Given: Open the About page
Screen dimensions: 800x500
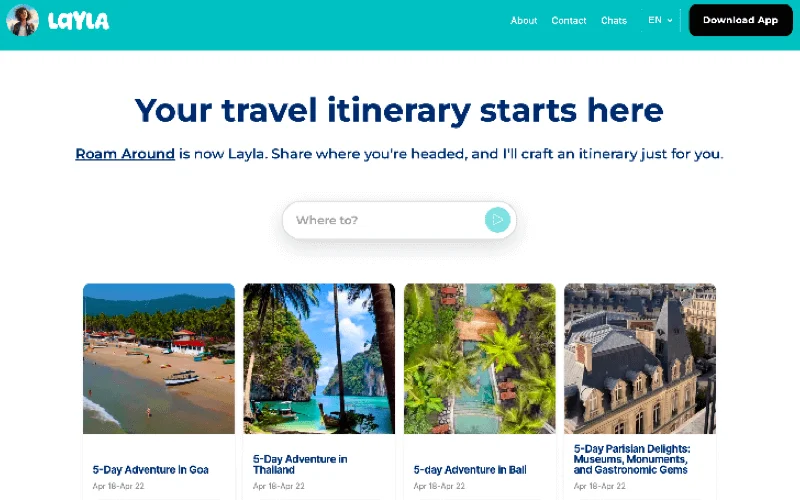Looking at the screenshot, I should click(x=523, y=20).
